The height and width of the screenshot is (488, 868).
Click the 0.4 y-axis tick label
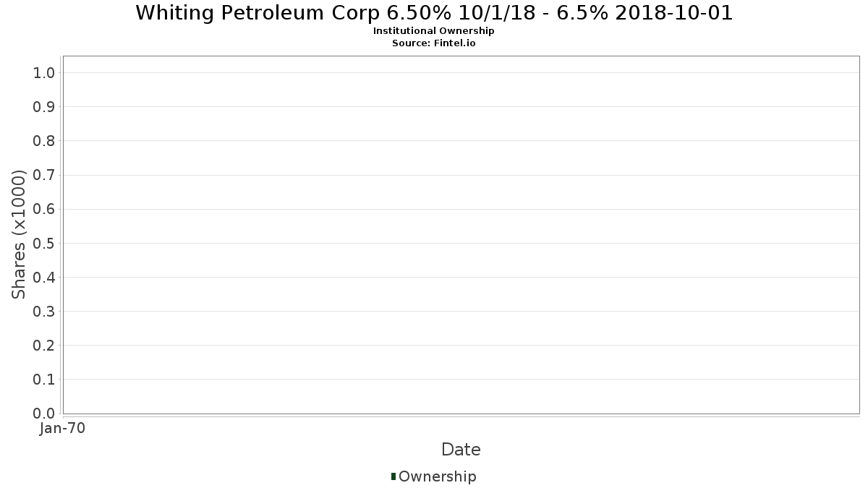tap(44, 277)
